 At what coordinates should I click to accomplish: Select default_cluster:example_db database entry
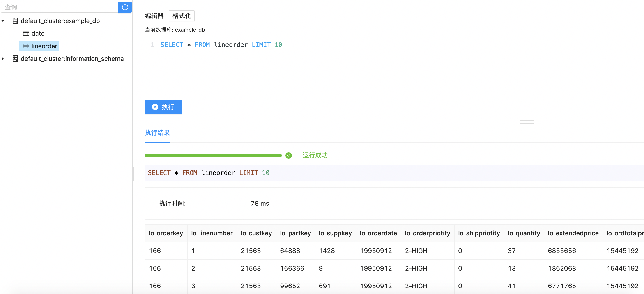pyautogui.click(x=60, y=21)
